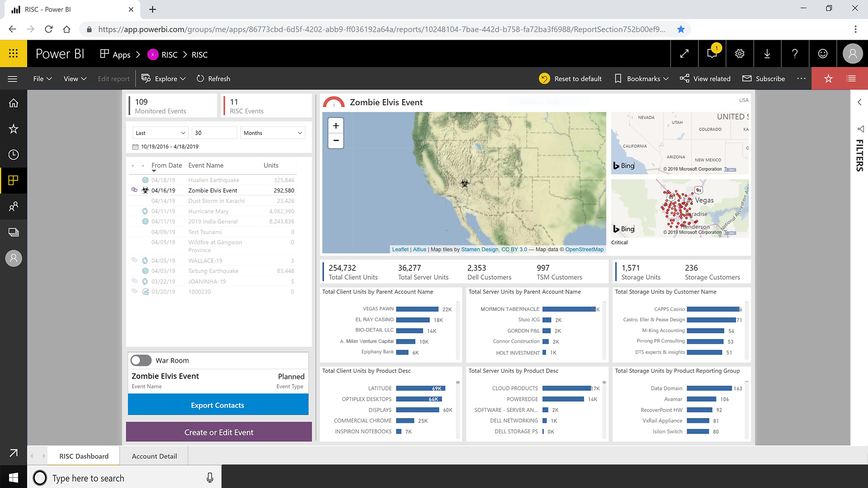
Task: Toggle eye icon on Zombie Elvis Event row
Action: point(134,190)
